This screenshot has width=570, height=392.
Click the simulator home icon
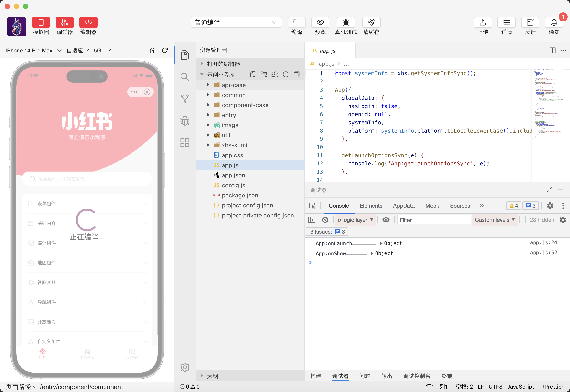[153, 50]
